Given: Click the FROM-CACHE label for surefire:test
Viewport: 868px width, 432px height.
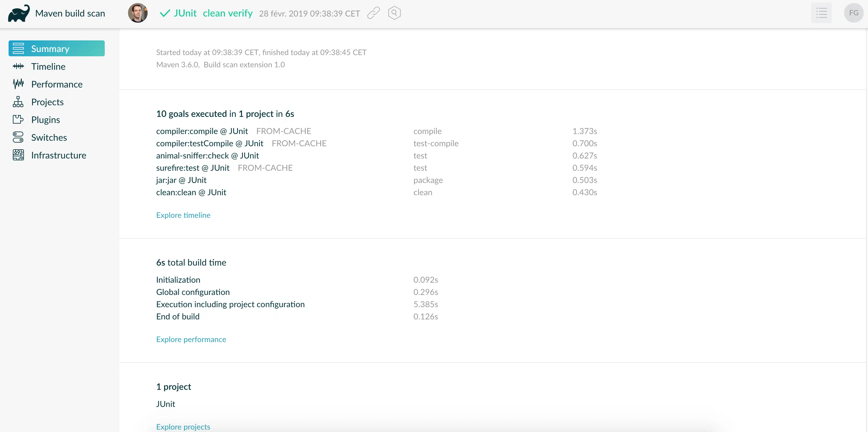Looking at the screenshot, I should tap(265, 168).
